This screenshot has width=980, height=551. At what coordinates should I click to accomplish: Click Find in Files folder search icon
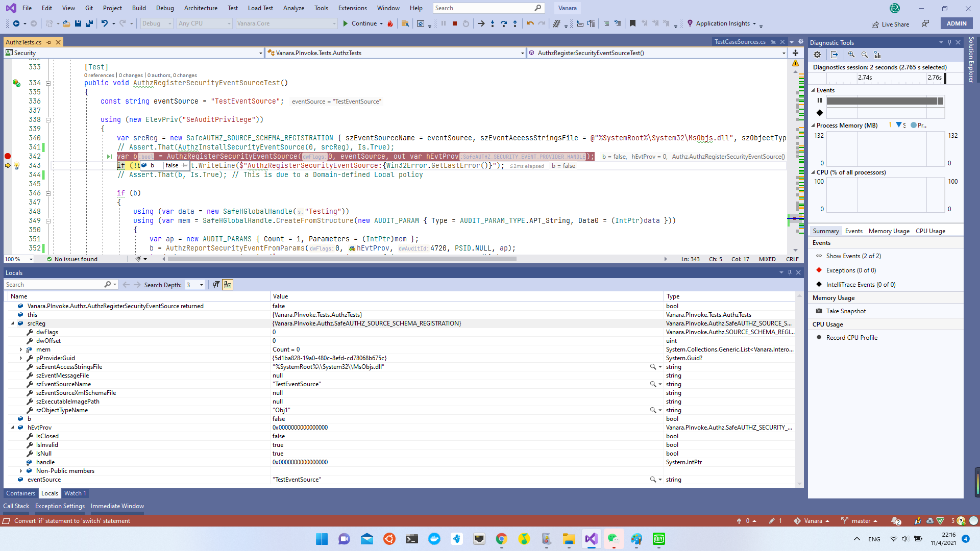pyautogui.click(x=405, y=23)
